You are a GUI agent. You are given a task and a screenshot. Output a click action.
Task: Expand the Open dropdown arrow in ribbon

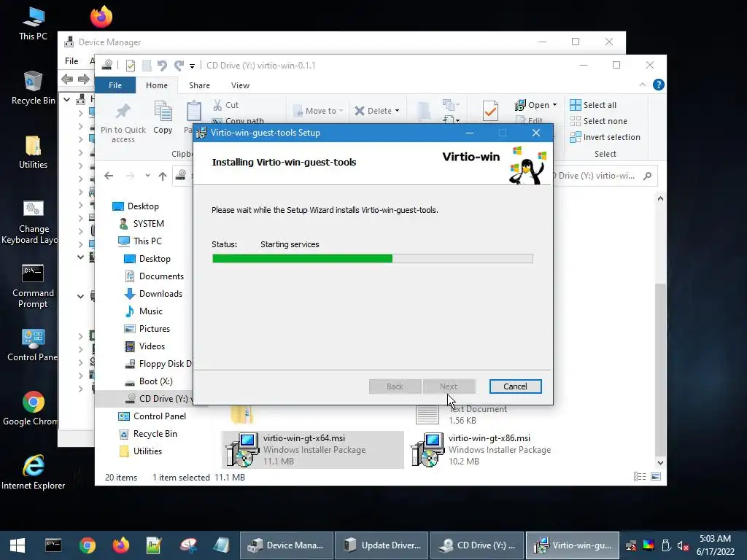click(x=554, y=105)
